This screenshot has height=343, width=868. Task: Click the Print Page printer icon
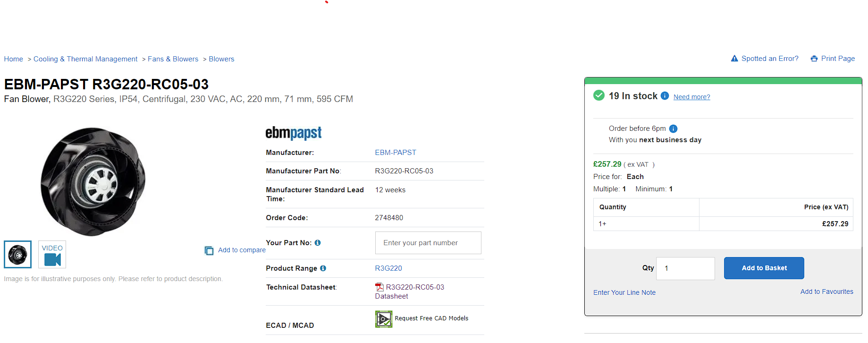tap(814, 59)
